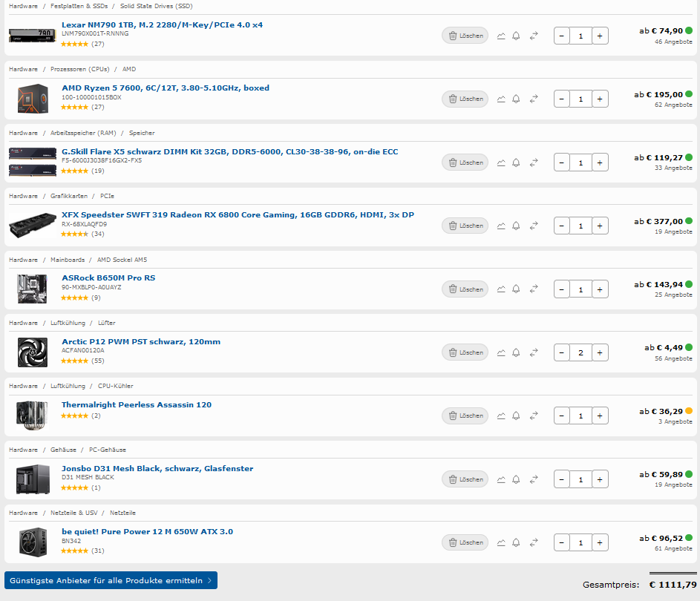
Task: Increase quantity of ASRock B650M Pro RS
Action: click(600, 289)
